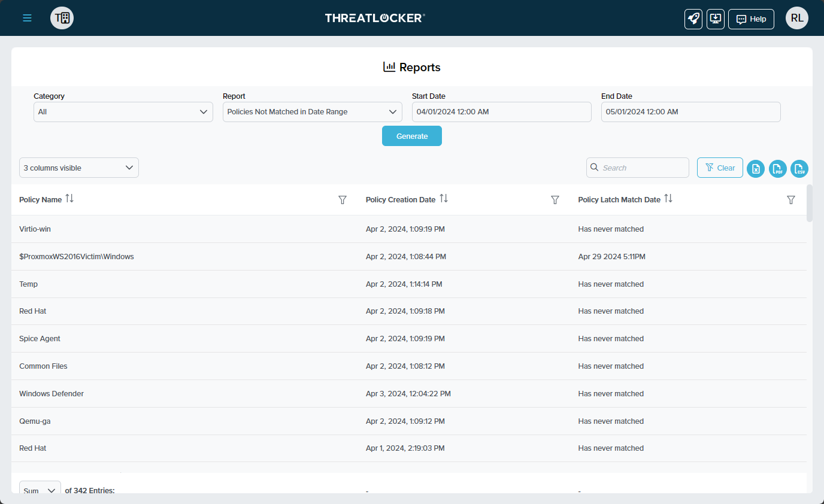
Task: Select the Windows Defender policy
Action: coord(409,394)
